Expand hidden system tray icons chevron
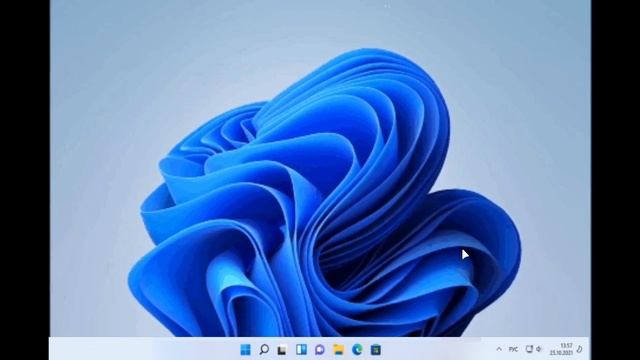 click(499, 349)
